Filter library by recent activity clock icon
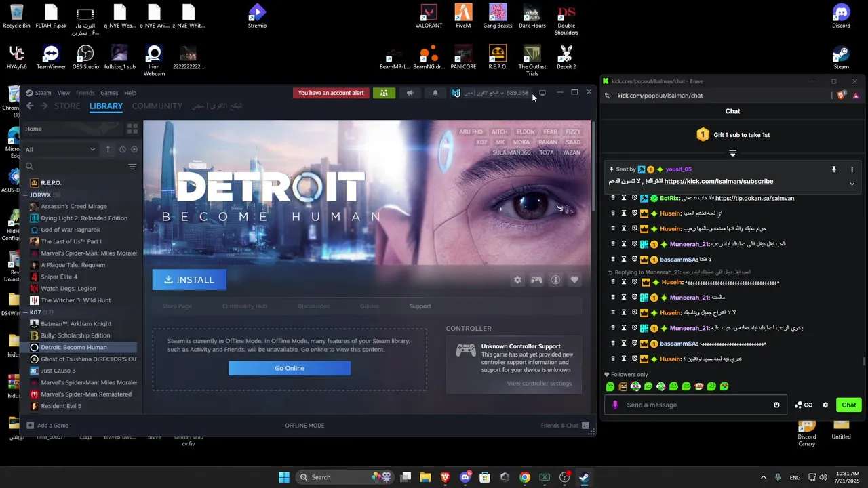 [x=122, y=149]
